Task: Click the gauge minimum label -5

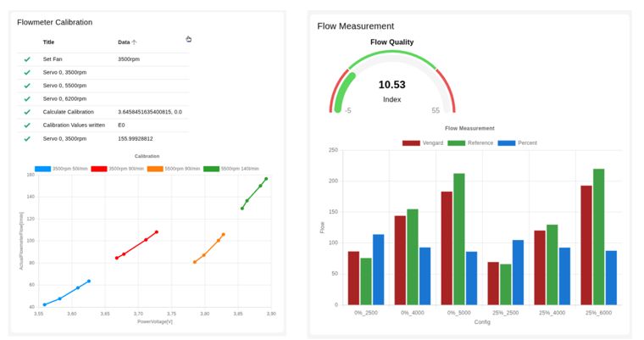Action: (x=348, y=110)
